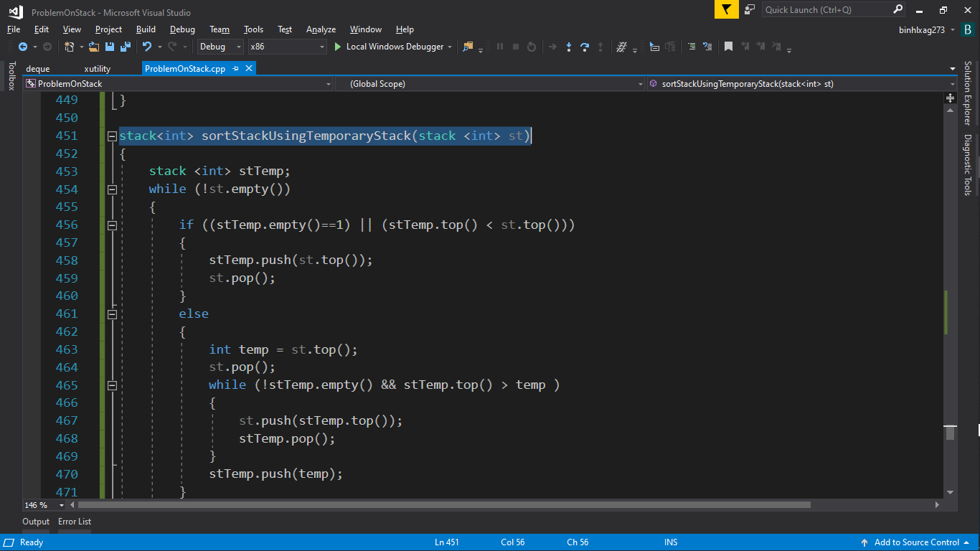This screenshot has height=551, width=980.
Task: Open the yellow notifications flag icon
Action: pos(726,9)
